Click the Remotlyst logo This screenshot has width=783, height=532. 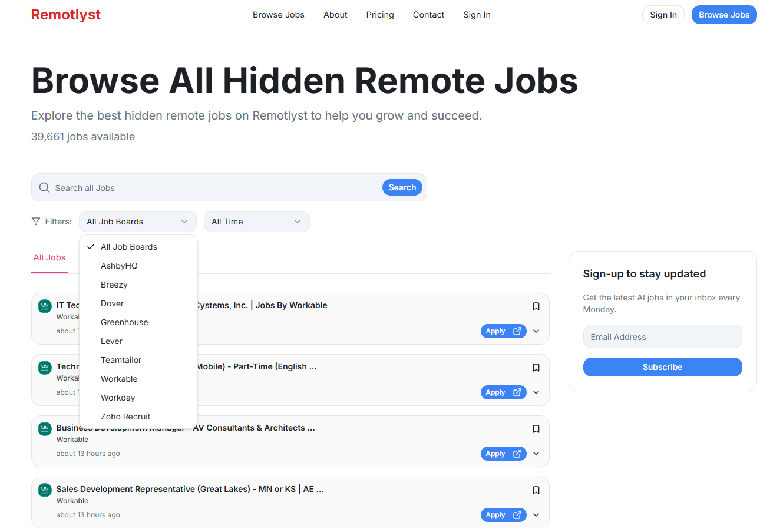[x=66, y=15]
